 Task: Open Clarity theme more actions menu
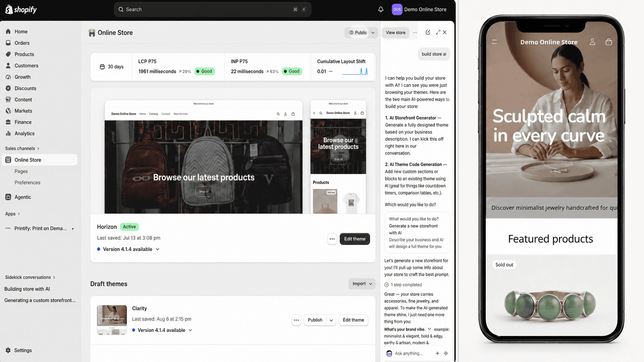point(296,320)
